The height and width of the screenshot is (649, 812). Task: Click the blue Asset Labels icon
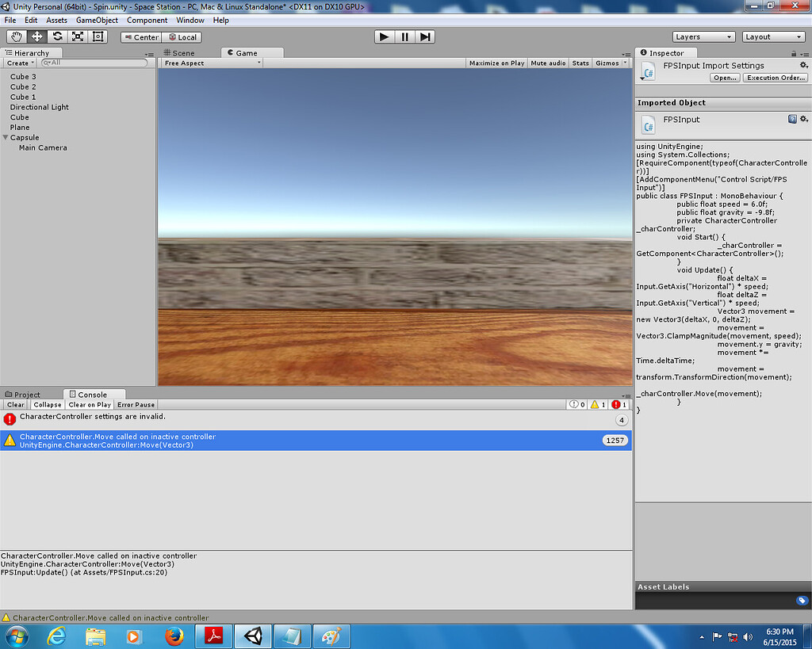click(x=802, y=601)
